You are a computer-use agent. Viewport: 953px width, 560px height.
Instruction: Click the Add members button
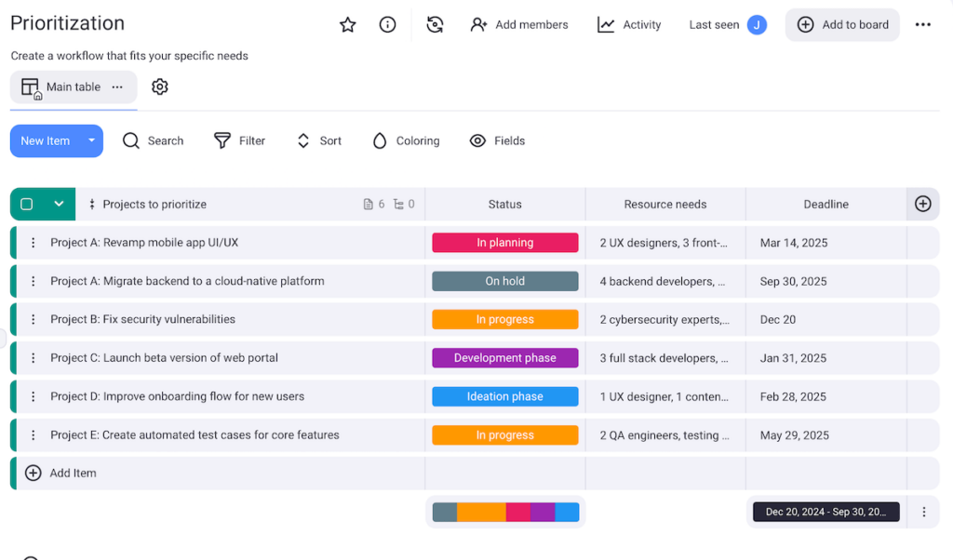pyautogui.click(x=518, y=24)
